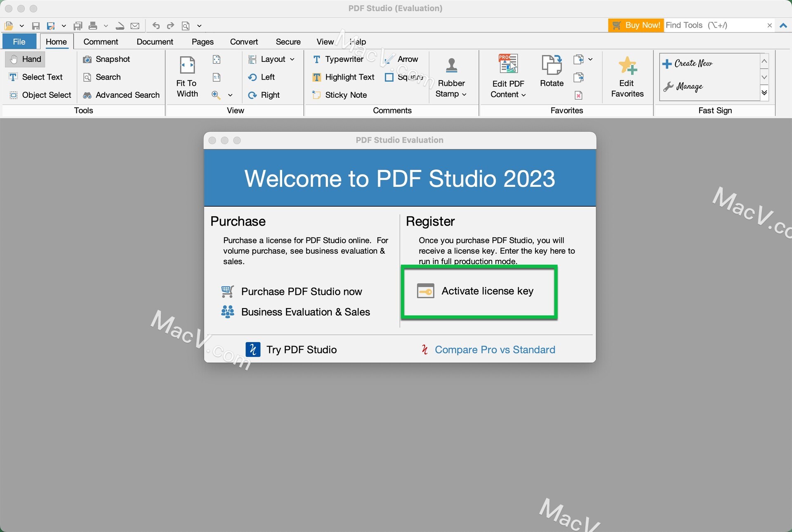
Task: Expand the Save As options arrow
Action: pos(64,26)
